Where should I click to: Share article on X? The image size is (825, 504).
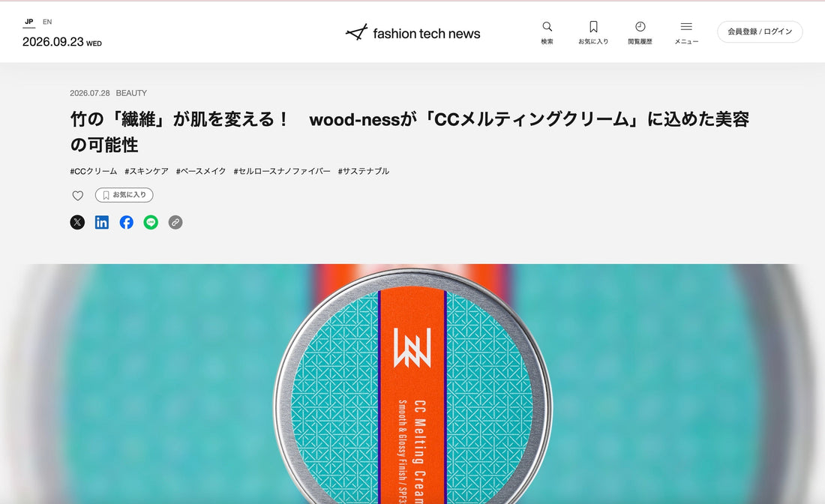click(x=77, y=223)
